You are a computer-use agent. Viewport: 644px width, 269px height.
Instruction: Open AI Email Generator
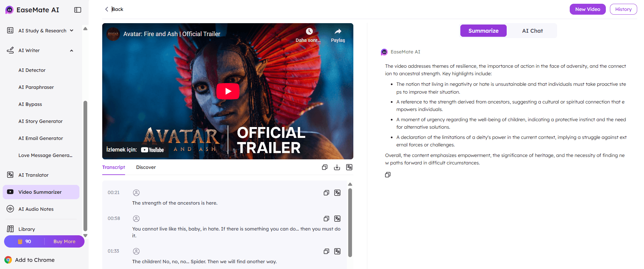pos(41,138)
